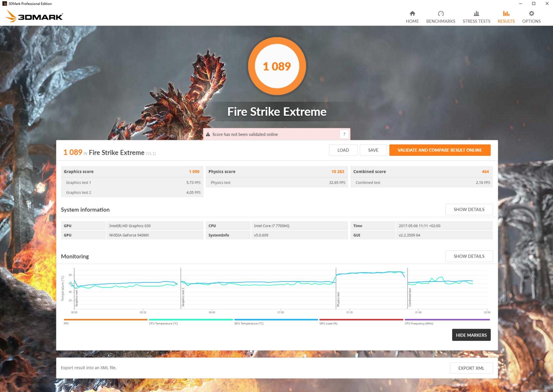Click the Fire Strike Extreme large title
This screenshot has height=392, width=553.
[x=277, y=112]
